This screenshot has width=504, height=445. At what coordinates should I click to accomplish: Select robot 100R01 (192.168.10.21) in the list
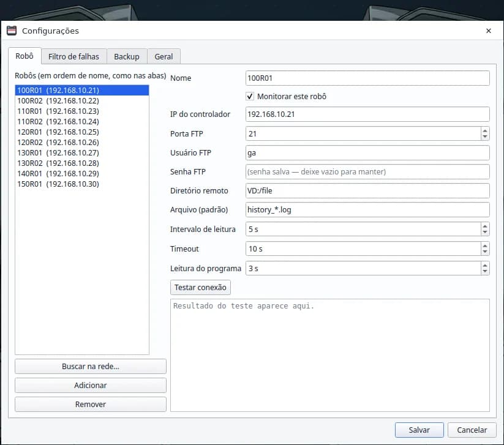82,90
